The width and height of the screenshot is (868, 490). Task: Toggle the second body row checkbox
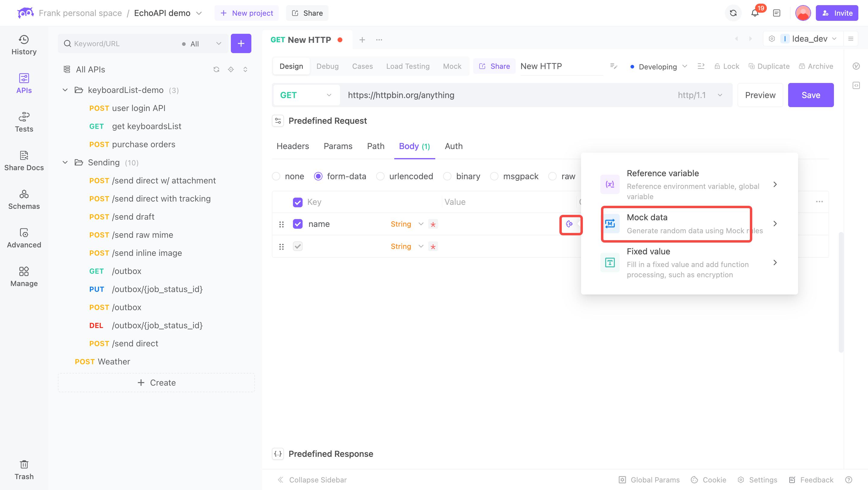tap(297, 247)
